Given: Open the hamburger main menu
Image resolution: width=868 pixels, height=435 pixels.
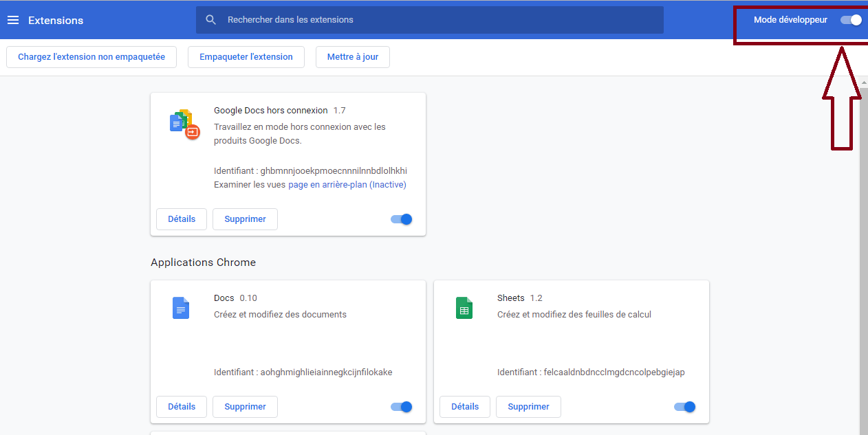Looking at the screenshot, I should point(13,20).
